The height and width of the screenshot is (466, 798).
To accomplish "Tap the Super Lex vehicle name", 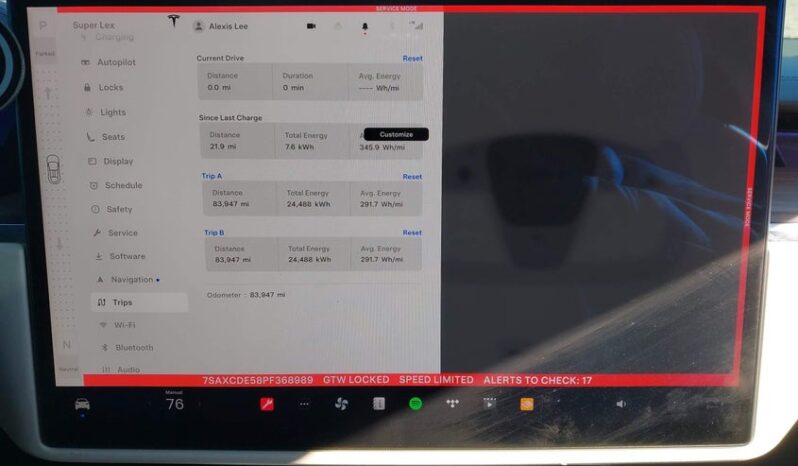I will coord(94,25).
